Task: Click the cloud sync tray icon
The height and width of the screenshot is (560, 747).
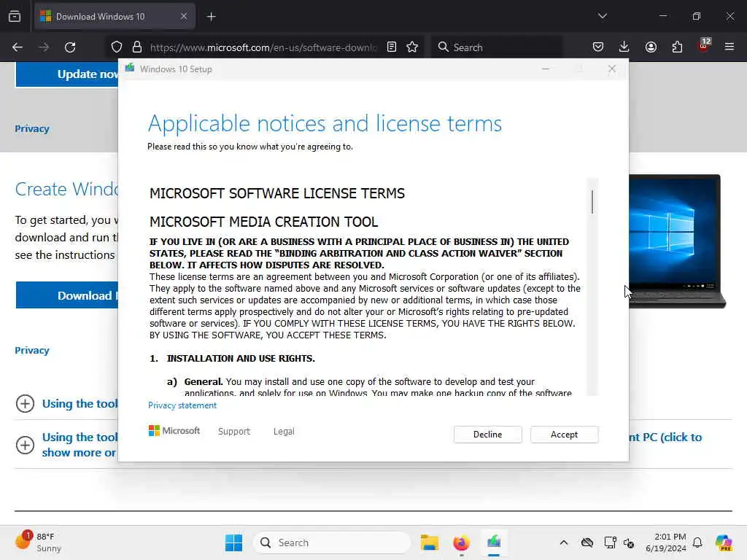Action: click(587, 542)
